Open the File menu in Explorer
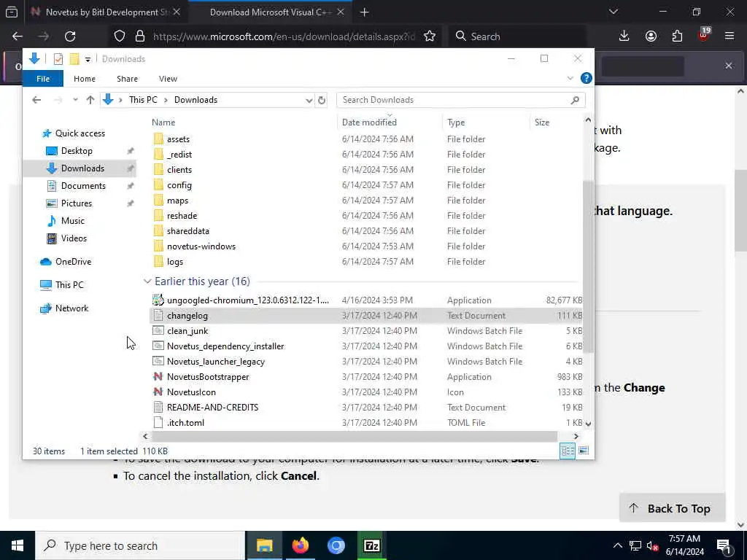 pos(43,79)
